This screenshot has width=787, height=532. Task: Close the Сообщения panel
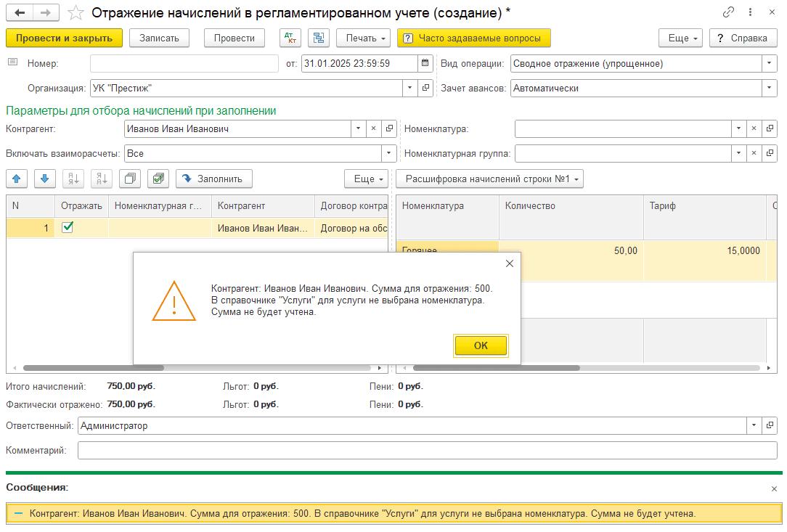(774, 489)
